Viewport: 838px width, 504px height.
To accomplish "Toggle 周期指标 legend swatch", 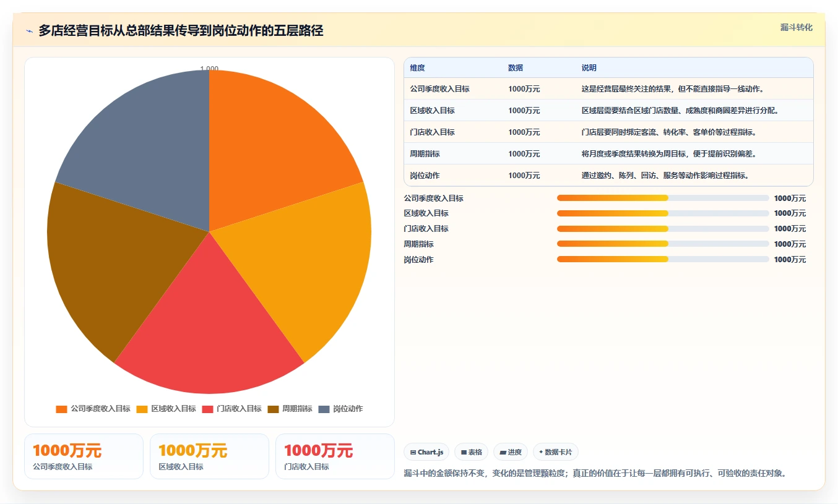I will (274, 409).
